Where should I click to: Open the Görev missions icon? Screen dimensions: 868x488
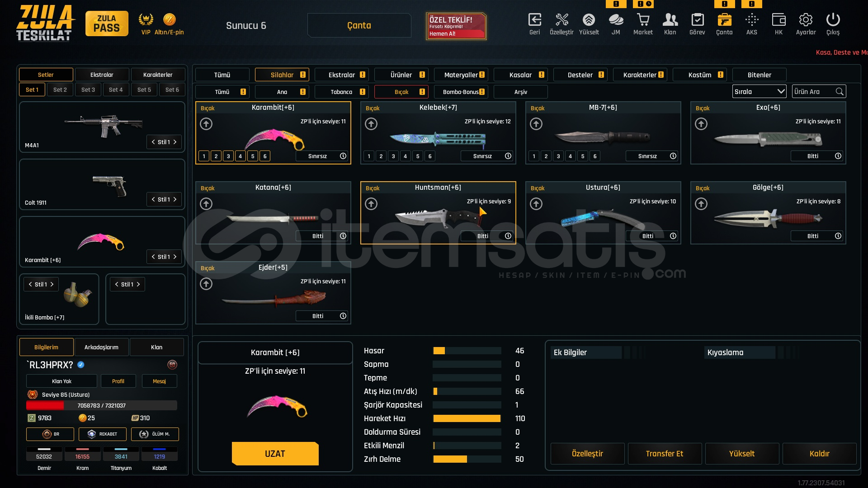[x=697, y=20]
